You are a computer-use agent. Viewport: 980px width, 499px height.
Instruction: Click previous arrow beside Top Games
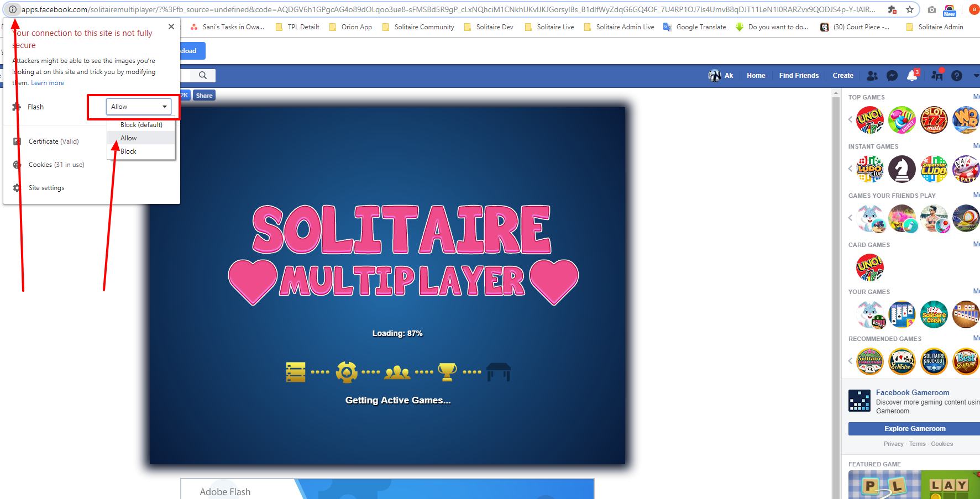click(x=850, y=119)
